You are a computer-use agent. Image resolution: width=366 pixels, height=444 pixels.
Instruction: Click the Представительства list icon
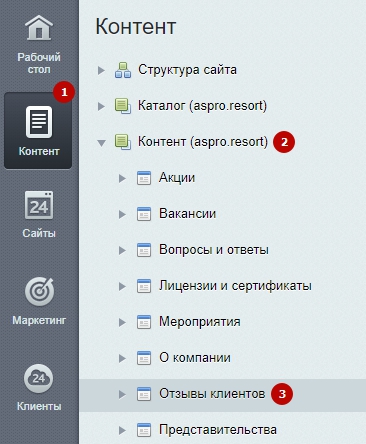[144, 430]
